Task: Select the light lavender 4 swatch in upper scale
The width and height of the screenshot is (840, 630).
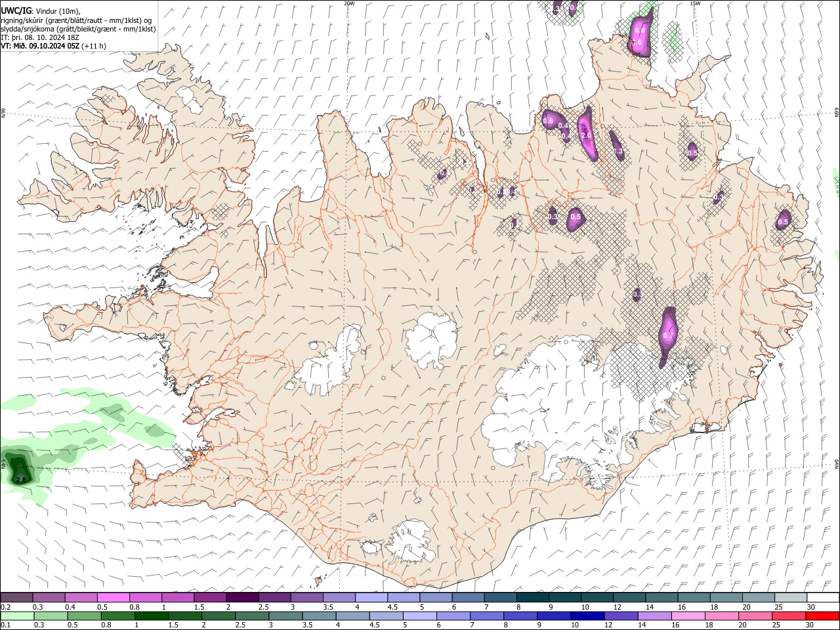Action: 371,597
